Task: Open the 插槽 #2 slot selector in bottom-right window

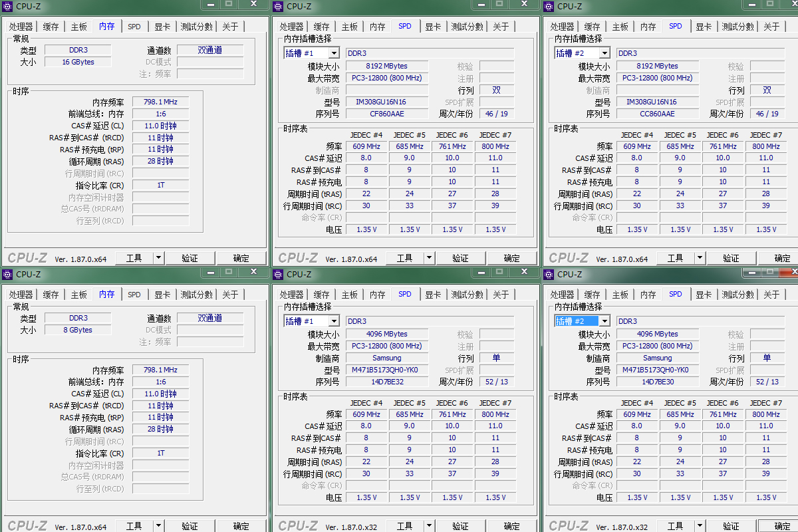Action: [x=583, y=321]
